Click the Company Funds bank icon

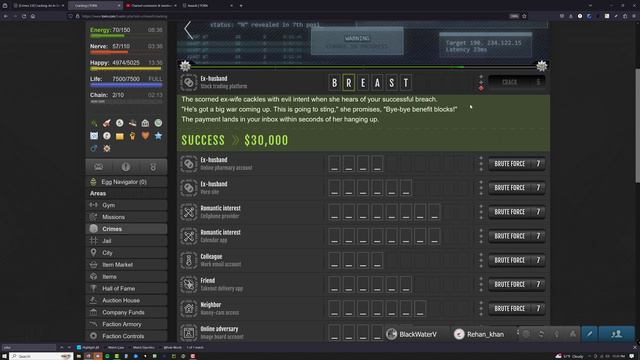[93, 312]
